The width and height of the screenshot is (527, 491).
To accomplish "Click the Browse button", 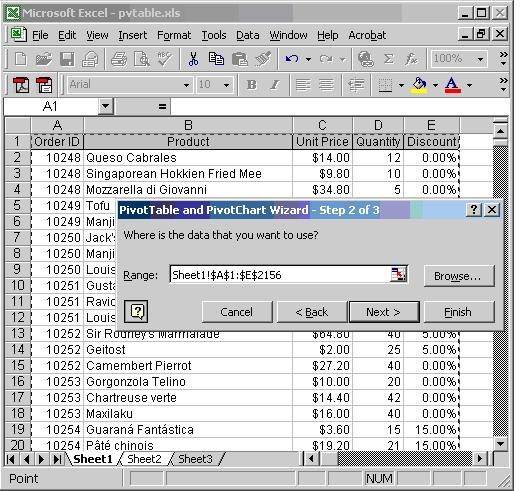I will [459, 276].
